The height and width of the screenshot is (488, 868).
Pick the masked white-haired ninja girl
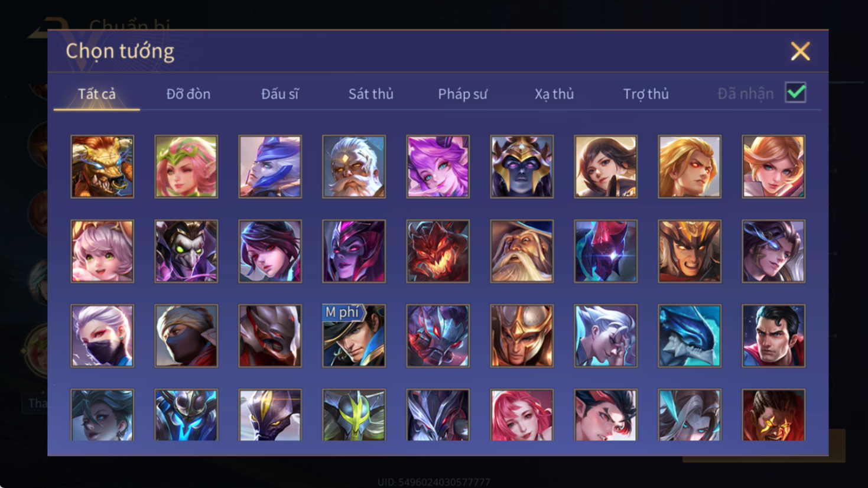coord(102,336)
